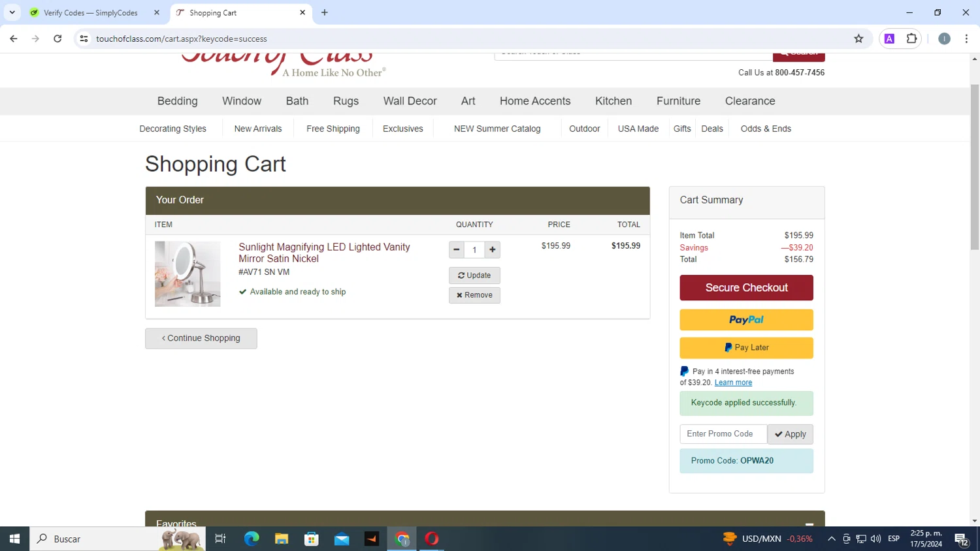Viewport: 980px width, 551px height.
Task: Open the Rugs menu
Action: point(346,101)
